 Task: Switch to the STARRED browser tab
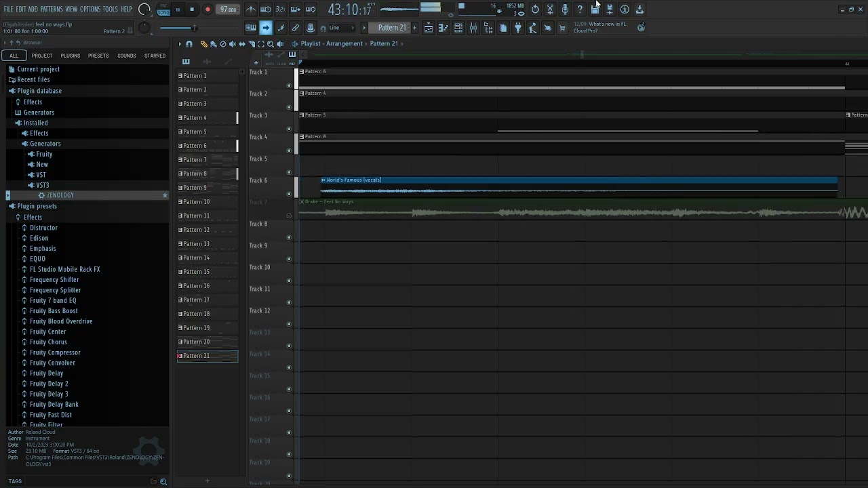coord(155,56)
